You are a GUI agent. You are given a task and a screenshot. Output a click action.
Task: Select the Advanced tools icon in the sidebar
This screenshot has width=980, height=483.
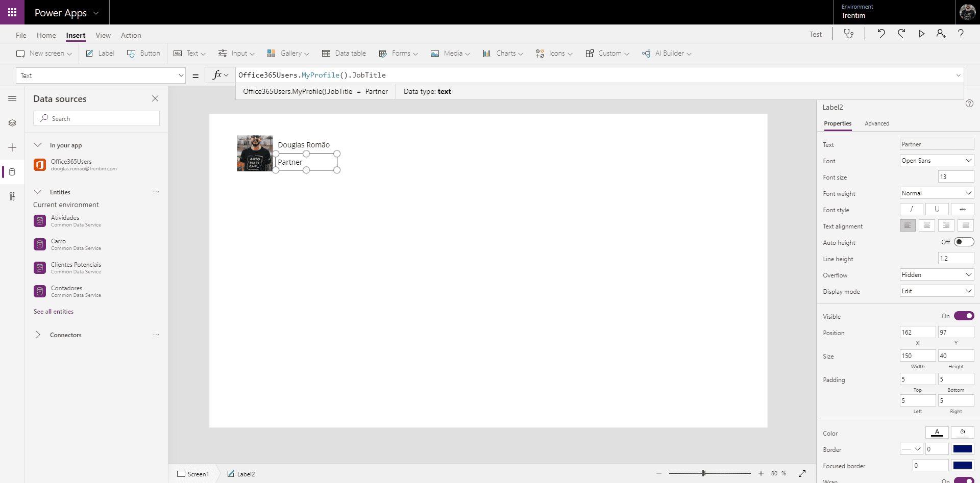click(12, 196)
